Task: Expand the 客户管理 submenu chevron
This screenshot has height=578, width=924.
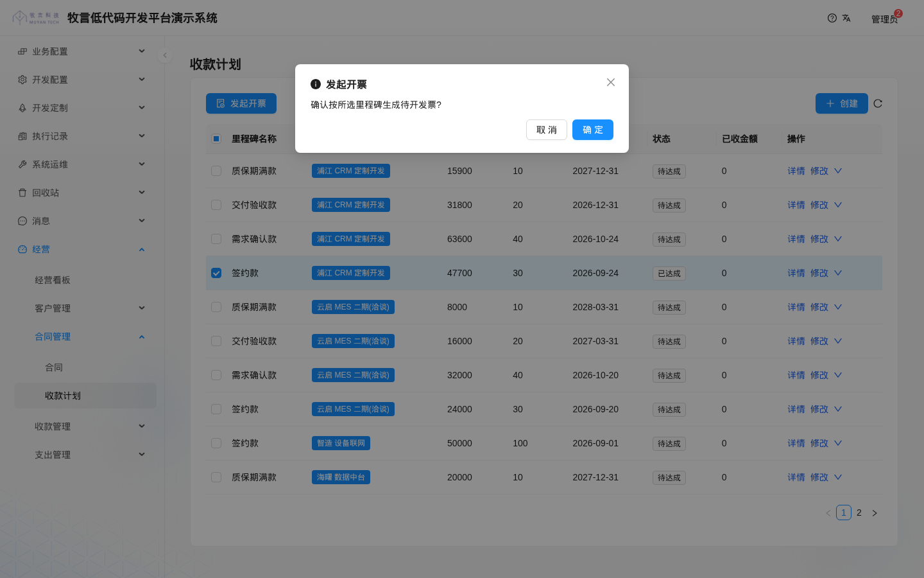Action: 142,308
